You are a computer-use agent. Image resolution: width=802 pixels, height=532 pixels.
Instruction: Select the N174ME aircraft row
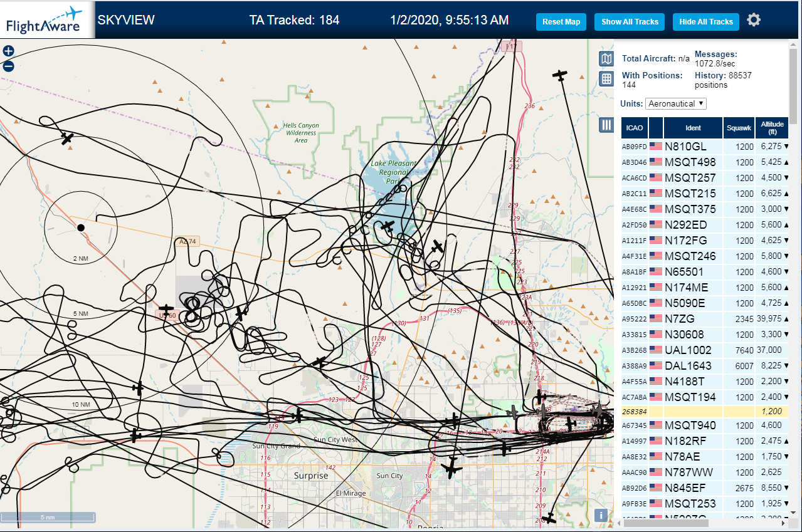tap(705, 288)
